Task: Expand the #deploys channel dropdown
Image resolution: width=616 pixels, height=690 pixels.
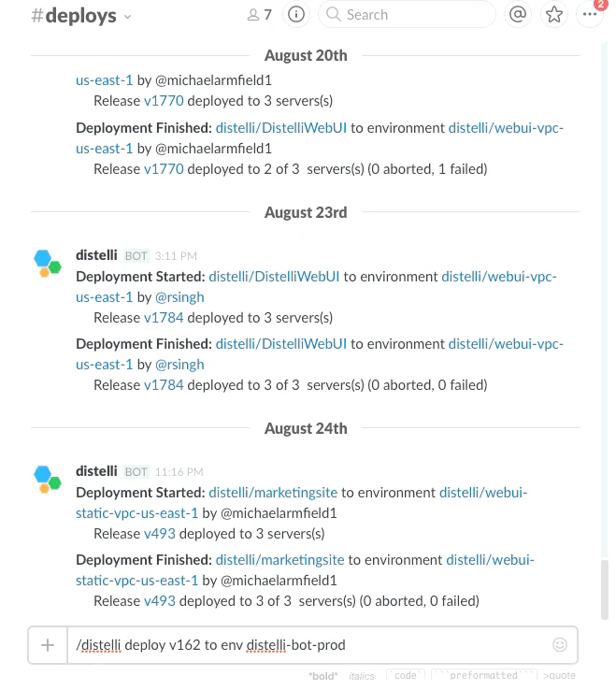Action: 128,16
